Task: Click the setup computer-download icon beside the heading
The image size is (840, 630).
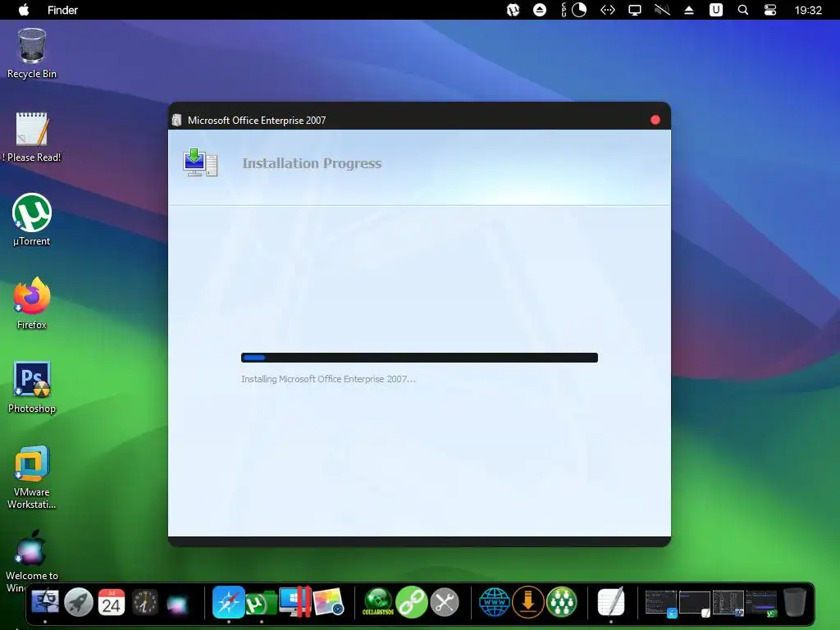Action: point(200,163)
